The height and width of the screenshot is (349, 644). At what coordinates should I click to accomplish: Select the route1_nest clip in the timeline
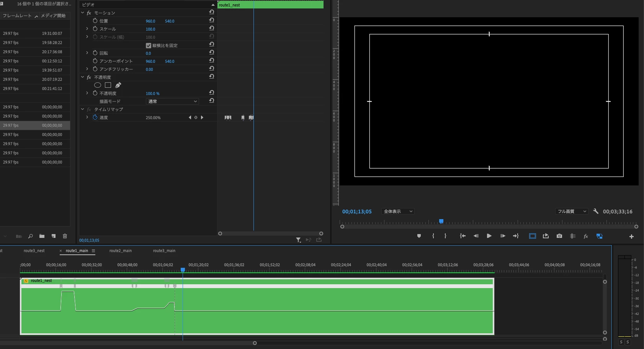tap(257, 306)
